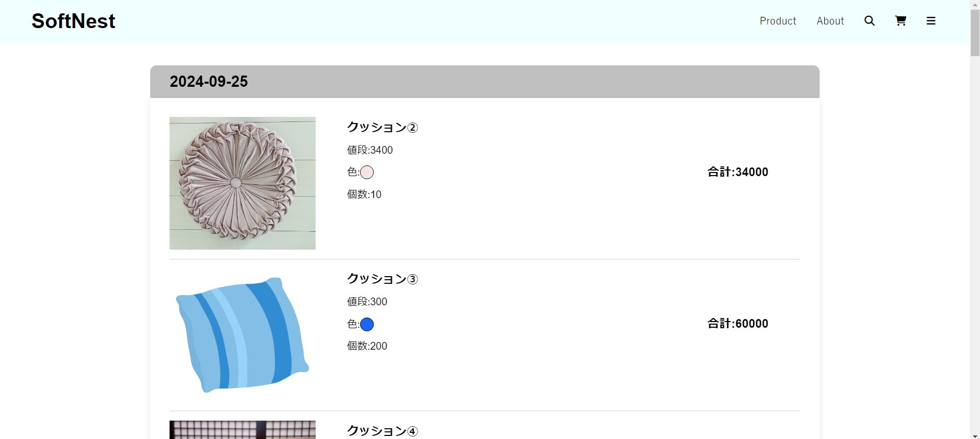
Task: Open the shopping cart icon
Action: click(900, 21)
